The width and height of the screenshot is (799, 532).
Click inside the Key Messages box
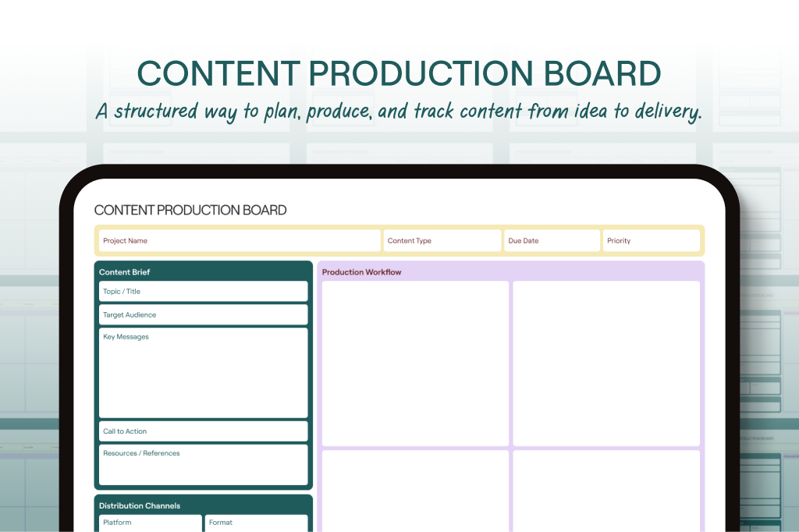click(203, 373)
